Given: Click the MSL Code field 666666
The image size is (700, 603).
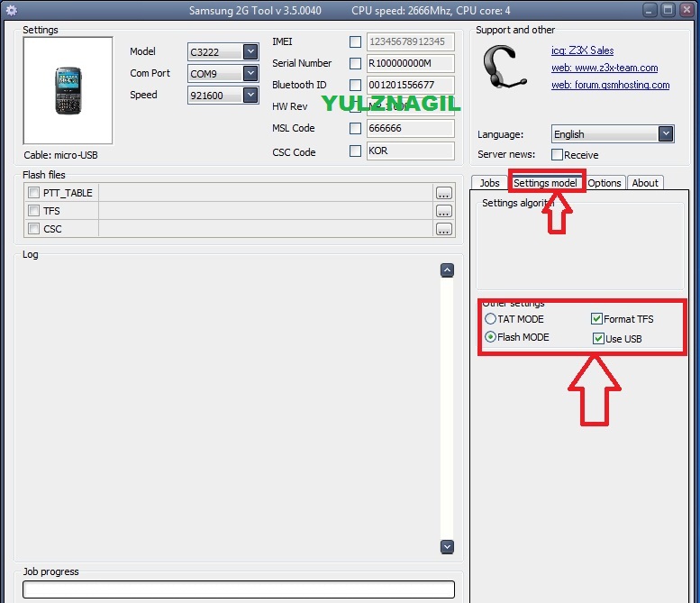Looking at the screenshot, I should pyautogui.click(x=410, y=129).
